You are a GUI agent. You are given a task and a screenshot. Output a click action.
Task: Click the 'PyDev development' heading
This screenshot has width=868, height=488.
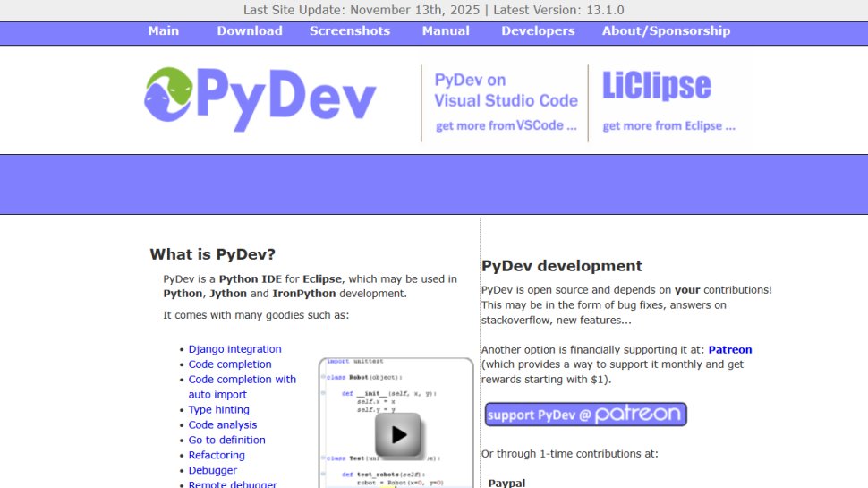click(562, 266)
